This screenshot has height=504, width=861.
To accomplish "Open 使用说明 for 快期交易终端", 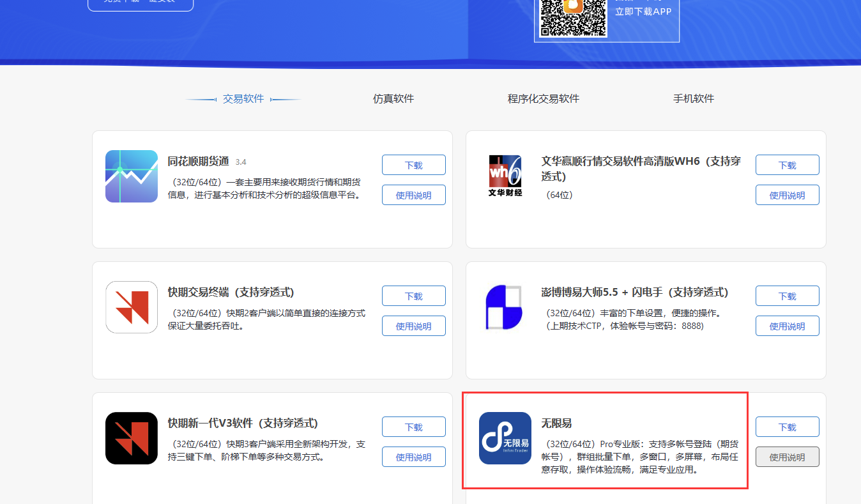I will pos(414,326).
